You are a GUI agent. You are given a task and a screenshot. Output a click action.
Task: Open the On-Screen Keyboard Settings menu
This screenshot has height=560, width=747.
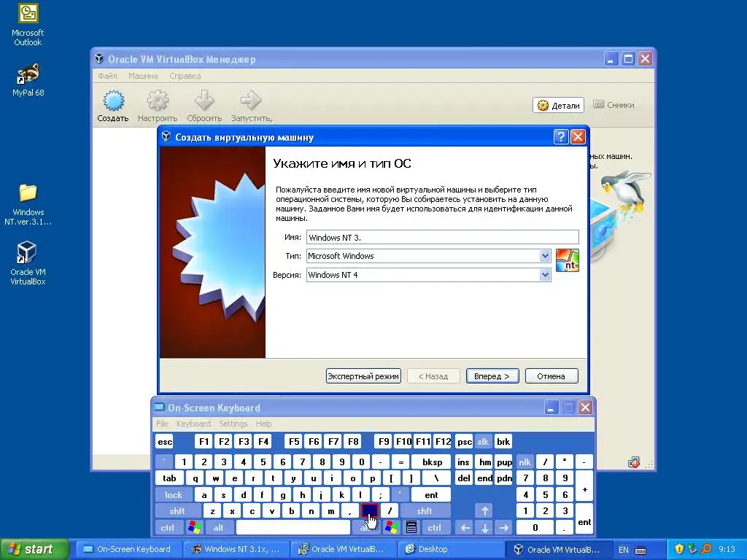point(233,424)
